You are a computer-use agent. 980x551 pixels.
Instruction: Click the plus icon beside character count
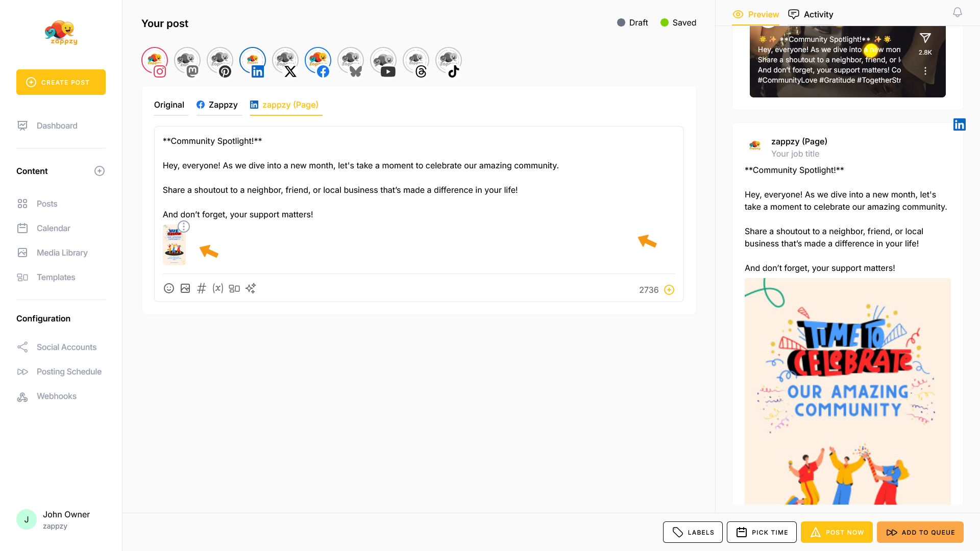click(x=669, y=290)
